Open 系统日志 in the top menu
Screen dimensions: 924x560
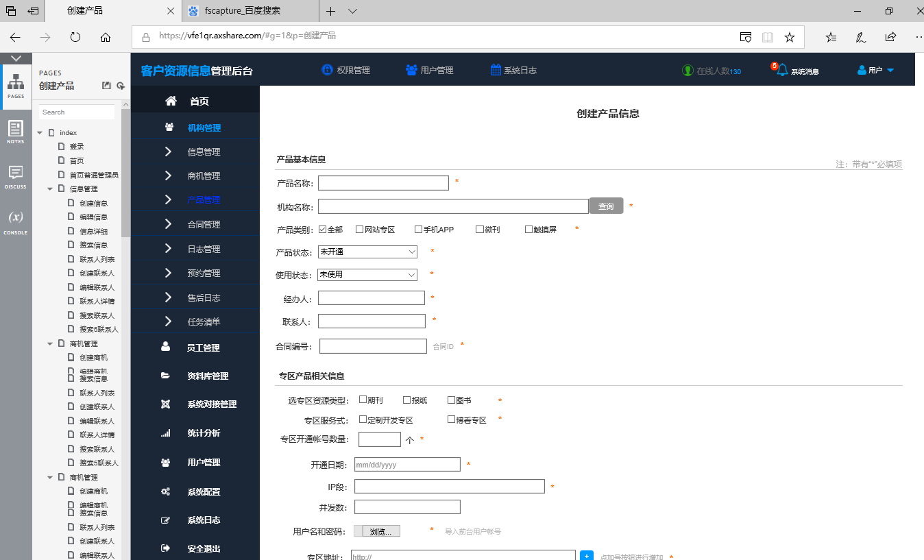click(x=513, y=70)
